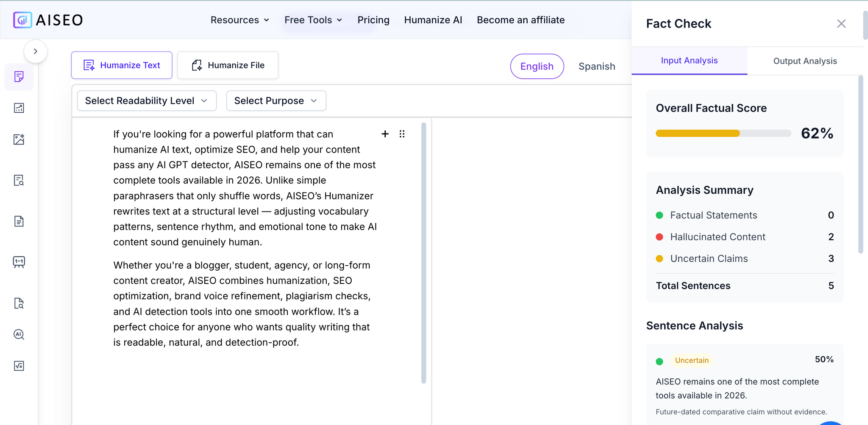Open the Resources dropdown menu
Viewport: 868px width, 425px height.
(240, 20)
